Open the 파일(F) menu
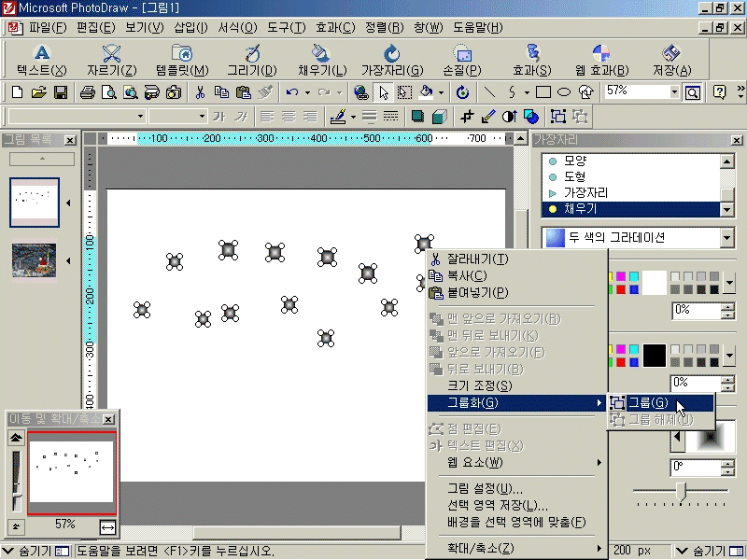The width and height of the screenshot is (747, 560). pyautogui.click(x=48, y=28)
